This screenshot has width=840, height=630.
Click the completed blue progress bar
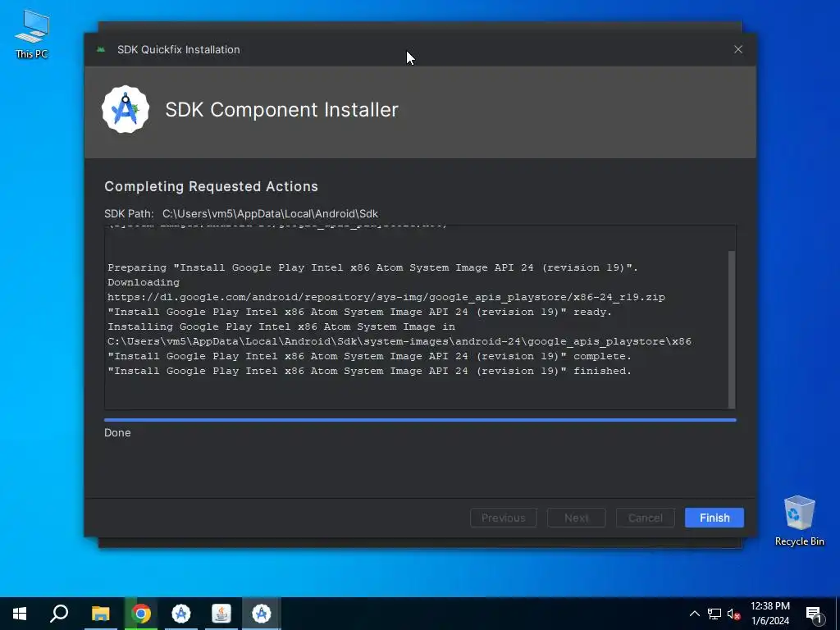click(x=420, y=420)
